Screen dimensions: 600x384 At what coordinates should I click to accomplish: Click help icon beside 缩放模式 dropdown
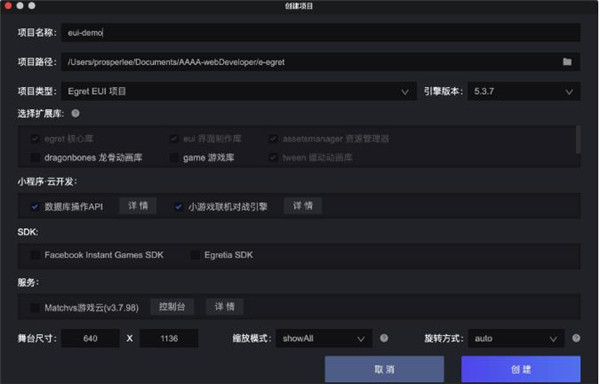384,338
